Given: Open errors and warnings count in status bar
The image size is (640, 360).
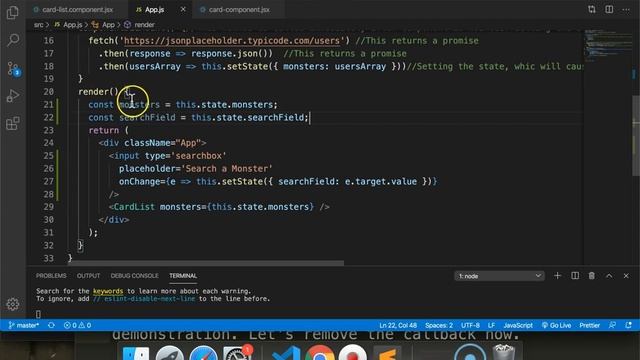Looking at the screenshot, I should pos(77,325).
